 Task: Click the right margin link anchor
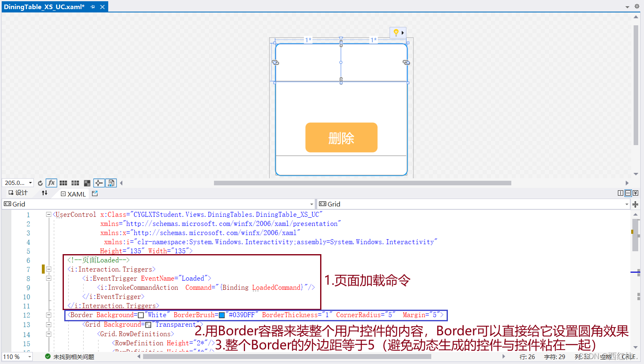click(x=406, y=63)
